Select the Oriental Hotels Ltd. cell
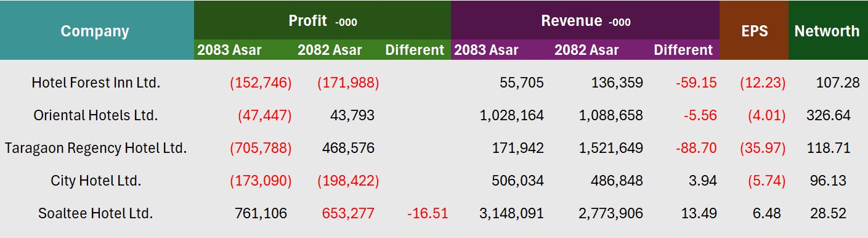The width and height of the screenshot is (868, 238). coord(96,115)
